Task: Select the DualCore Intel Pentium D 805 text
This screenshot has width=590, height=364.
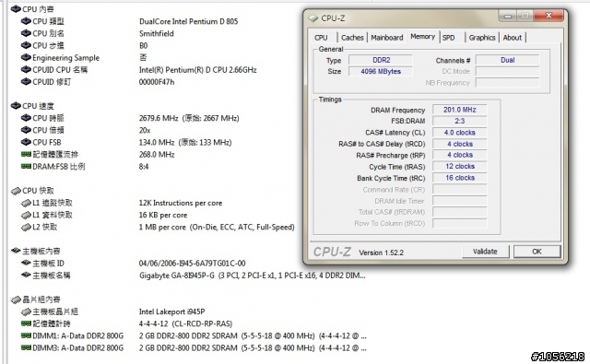Action: (x=188, y=21)
